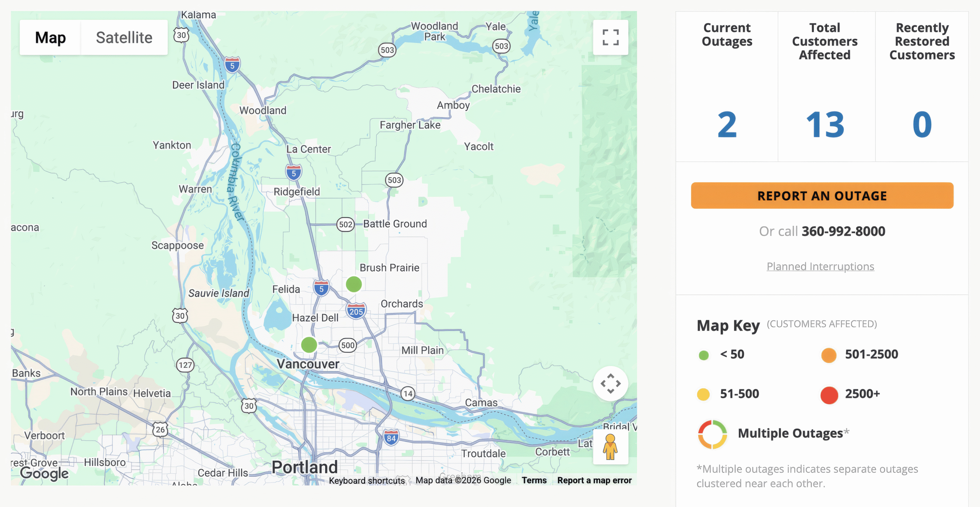This screenshot has height=507, width=980.
Task: Click the Google logo on map
Action: tap(44, 473)
